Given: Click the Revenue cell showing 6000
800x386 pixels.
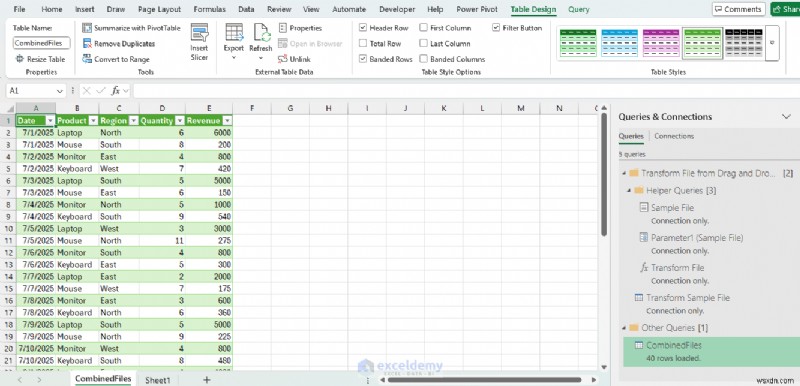Looking at the screenshot, I should point(209,133).
